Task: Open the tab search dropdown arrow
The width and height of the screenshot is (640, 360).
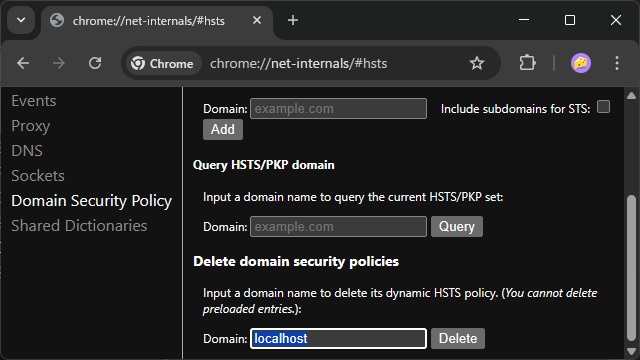Action: pos(21,20)
